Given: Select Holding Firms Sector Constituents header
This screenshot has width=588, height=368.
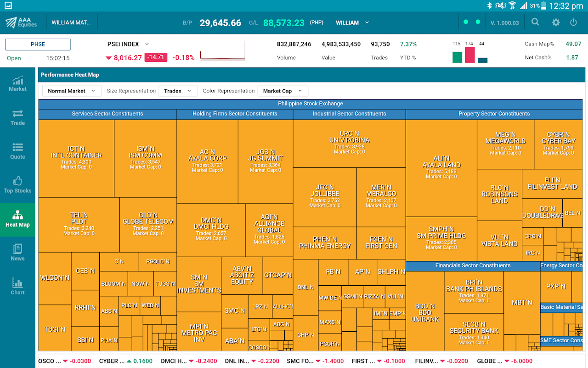Looking at the screenshot, I should coord(235,114).
